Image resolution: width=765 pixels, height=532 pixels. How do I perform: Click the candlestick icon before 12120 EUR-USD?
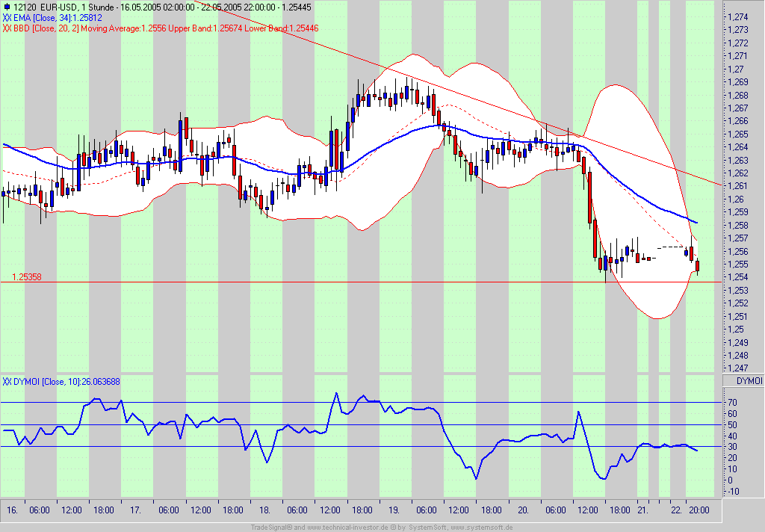6,7
